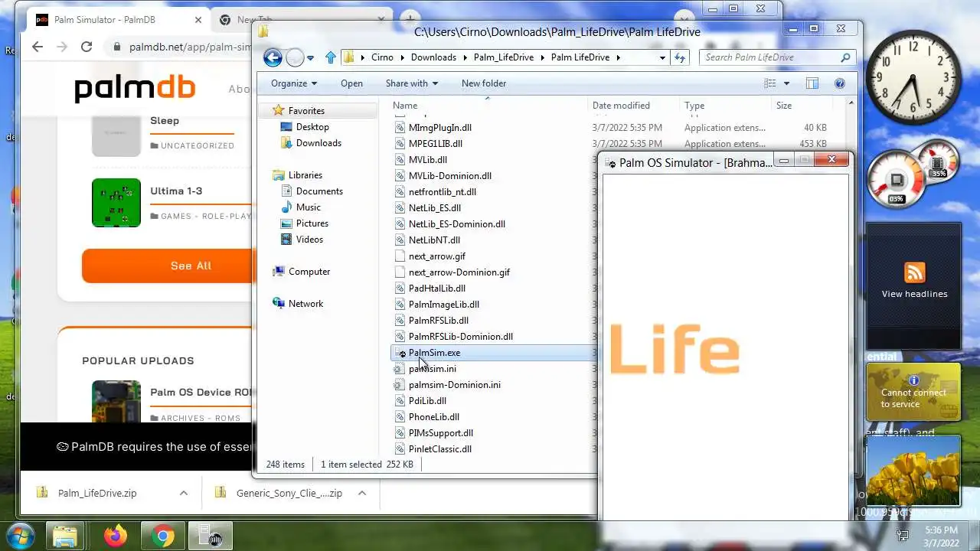Screen dimensions: 980x551
Task: Toggle the preview pane icon
Action: (x=812, y=83)
